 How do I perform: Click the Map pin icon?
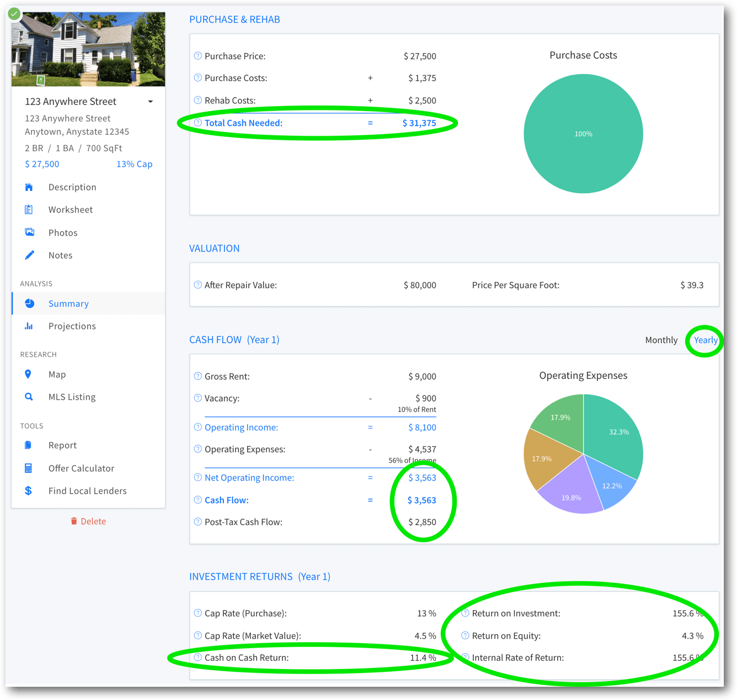(x=28, y=374)
